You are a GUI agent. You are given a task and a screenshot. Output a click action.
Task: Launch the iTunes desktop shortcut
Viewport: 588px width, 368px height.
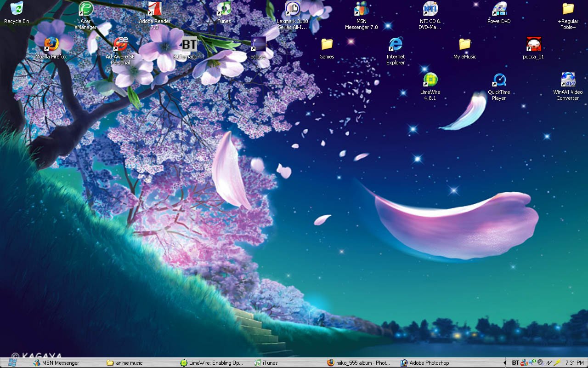223,10
